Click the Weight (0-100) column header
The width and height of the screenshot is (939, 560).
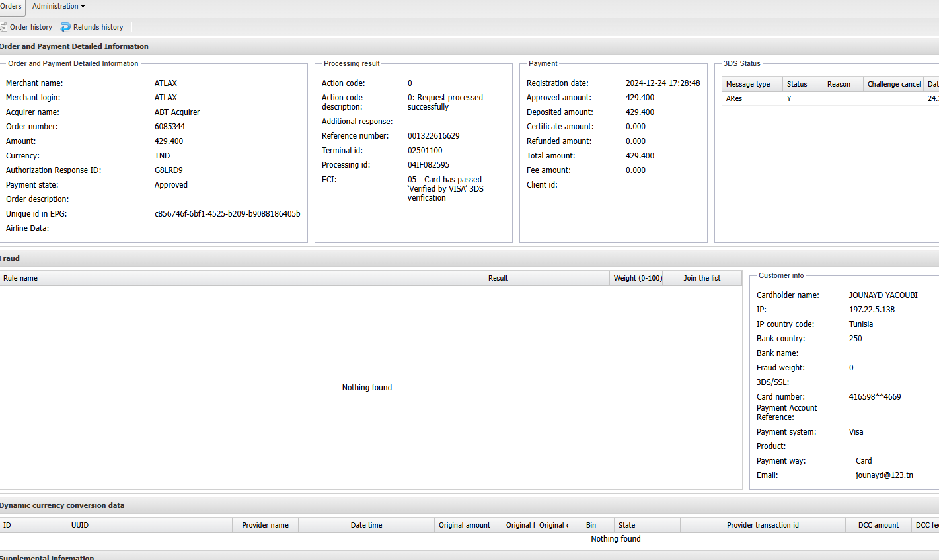[637, 278]
